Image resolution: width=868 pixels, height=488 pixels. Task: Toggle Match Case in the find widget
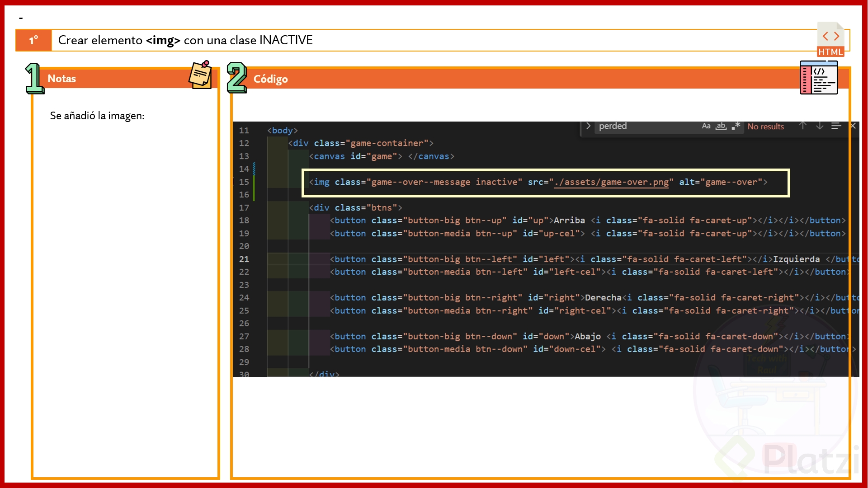tap(706, 126)
